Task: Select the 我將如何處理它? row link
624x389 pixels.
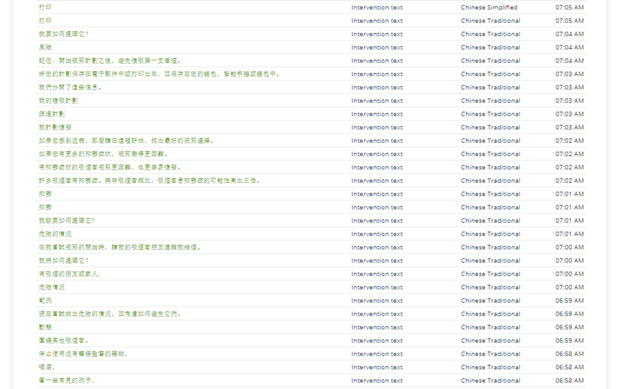Action: click(64, 261)
